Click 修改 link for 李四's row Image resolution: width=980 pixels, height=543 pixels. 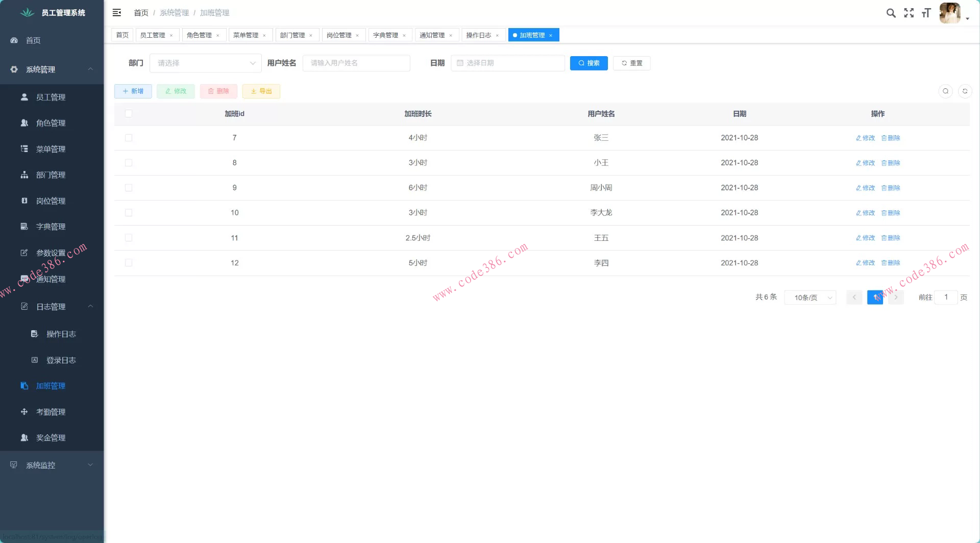click(x=865, y=263)
